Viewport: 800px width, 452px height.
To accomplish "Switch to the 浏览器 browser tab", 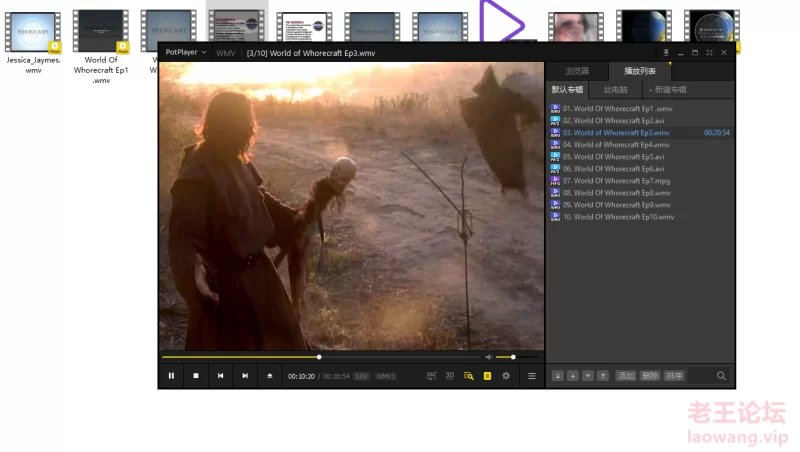I will pos(577,71).
